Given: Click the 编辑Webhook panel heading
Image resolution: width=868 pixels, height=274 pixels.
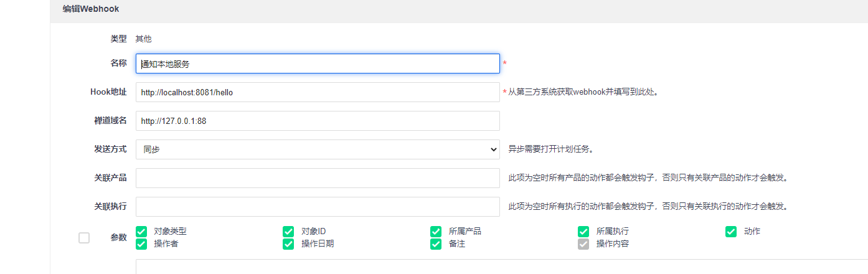Looking at the screenshot, I should pos(91,9).
